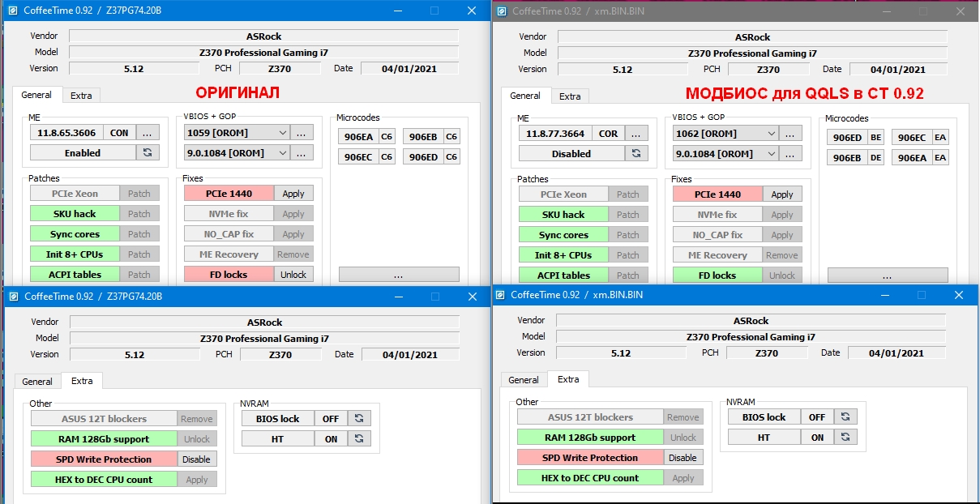This screenshot has width=980, height=504.
Task: Toggle HT ON in Z37PG74.20B Extra window
Action: click(x=331, y=438)
